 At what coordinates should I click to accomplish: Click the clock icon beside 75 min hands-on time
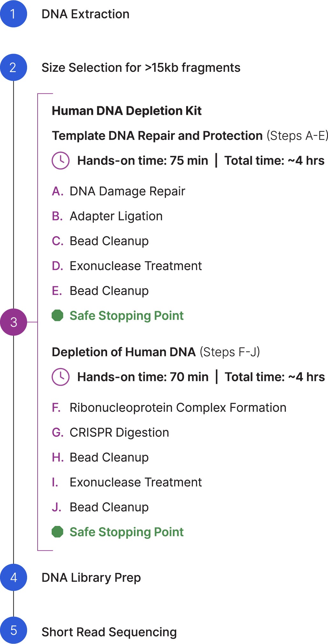click(61, 161)
